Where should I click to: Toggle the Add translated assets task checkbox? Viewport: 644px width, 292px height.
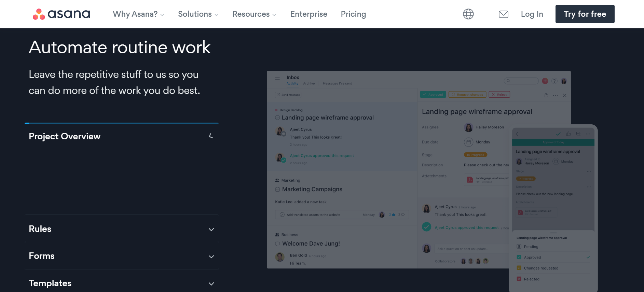coord(282,215)
